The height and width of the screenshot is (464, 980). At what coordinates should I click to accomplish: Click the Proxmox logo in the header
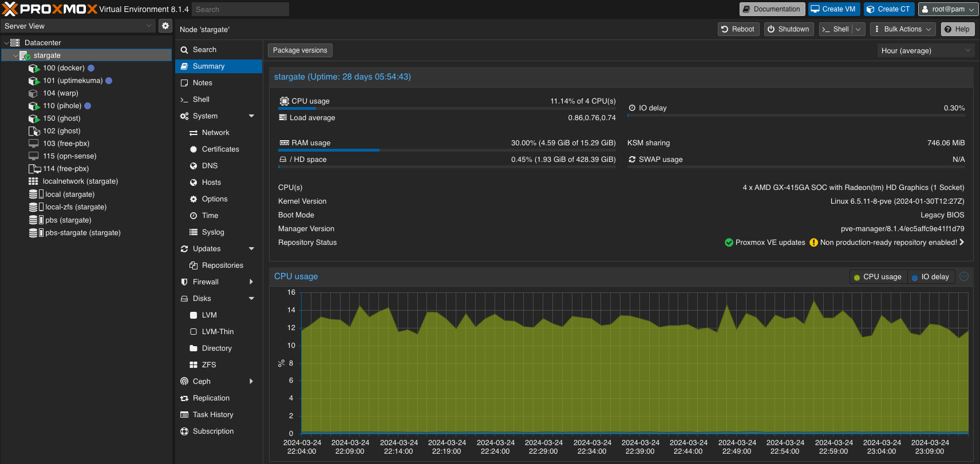(50, 9)
